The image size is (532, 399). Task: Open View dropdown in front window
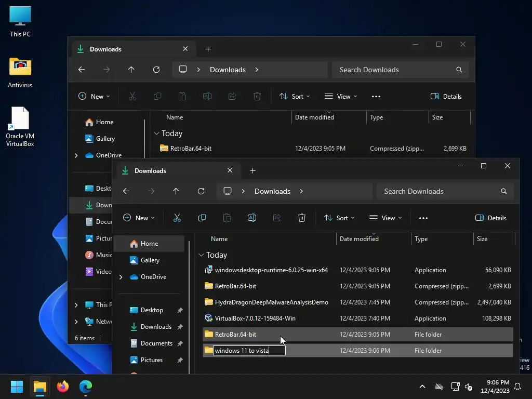[x=385, y=218]
